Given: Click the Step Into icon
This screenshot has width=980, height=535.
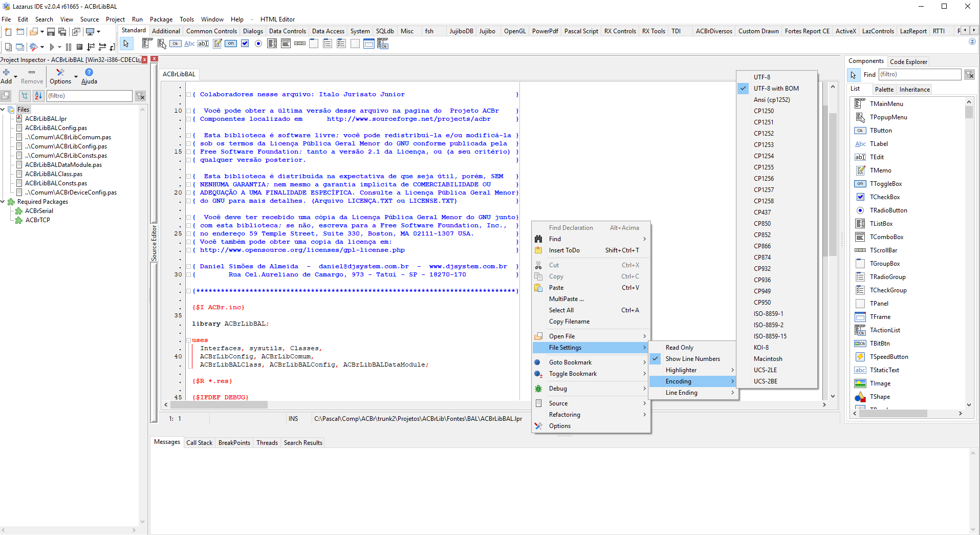Looking at the screenshot, I should click(91, 47).
